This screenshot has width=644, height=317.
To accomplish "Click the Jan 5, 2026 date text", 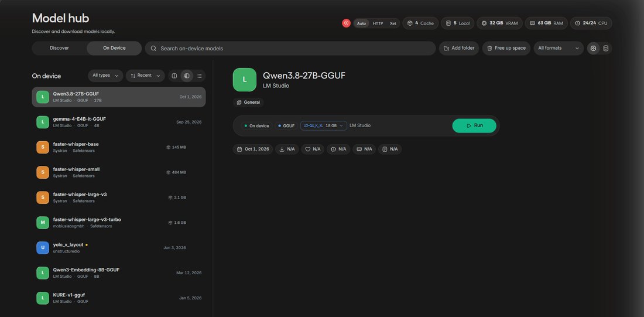I will [191, 298].
